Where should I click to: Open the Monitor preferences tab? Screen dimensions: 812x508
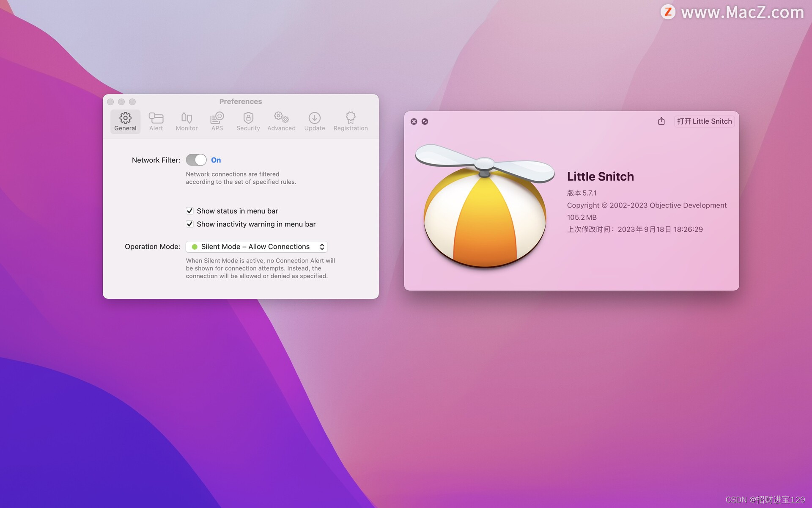tap(187, 121)
